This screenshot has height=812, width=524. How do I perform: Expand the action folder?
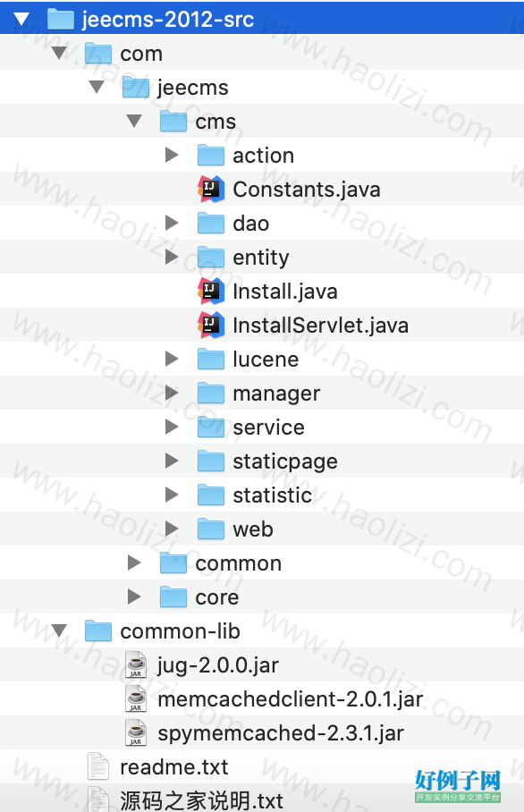click(172, 155)
